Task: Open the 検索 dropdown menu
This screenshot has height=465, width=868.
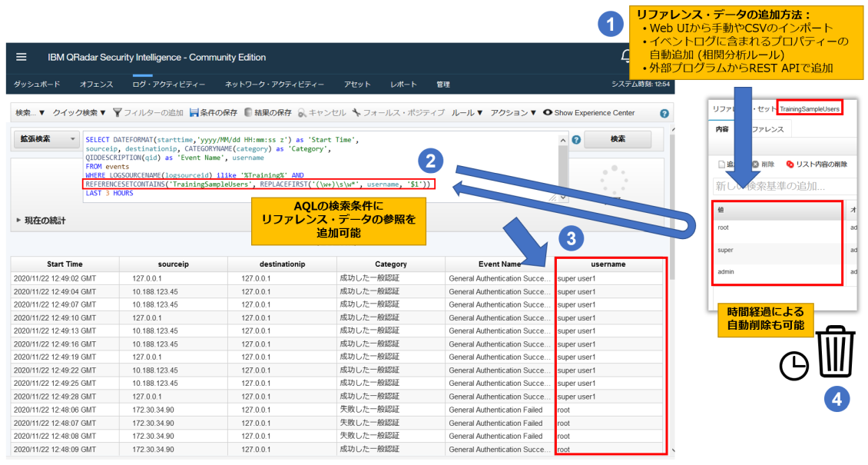Action: (x=30, y=112)
